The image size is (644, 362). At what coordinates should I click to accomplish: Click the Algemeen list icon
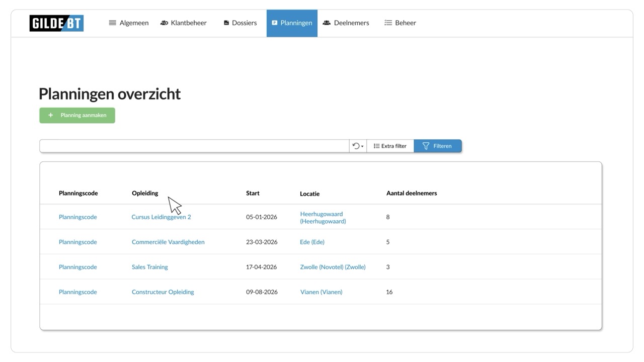[113, 23]
